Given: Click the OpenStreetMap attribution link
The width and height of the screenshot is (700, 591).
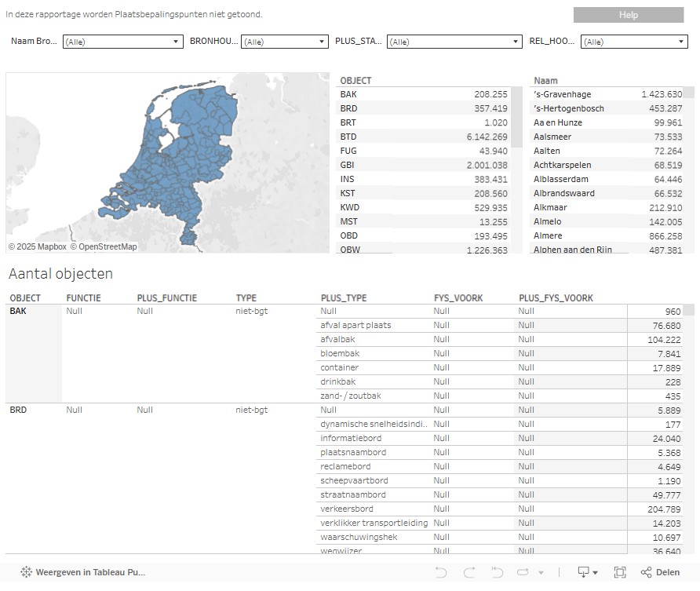Looking at the screenshot, I should pyautogui.click(x=104, y=246).
